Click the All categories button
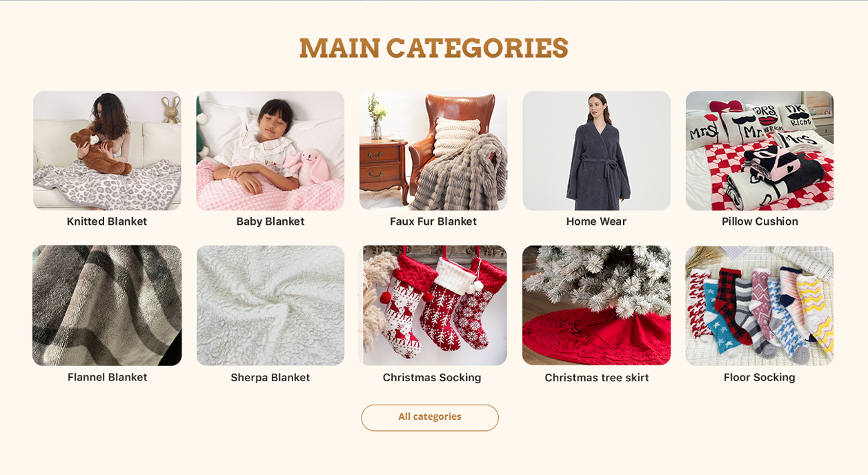Image resolution: width=868 pixels, height=475 pixels. point(430,417)
